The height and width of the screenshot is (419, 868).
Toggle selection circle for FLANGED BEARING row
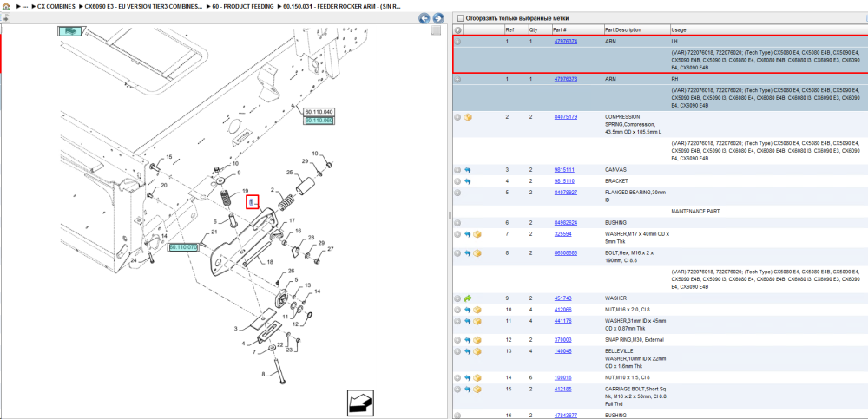(x=457, y=193)
